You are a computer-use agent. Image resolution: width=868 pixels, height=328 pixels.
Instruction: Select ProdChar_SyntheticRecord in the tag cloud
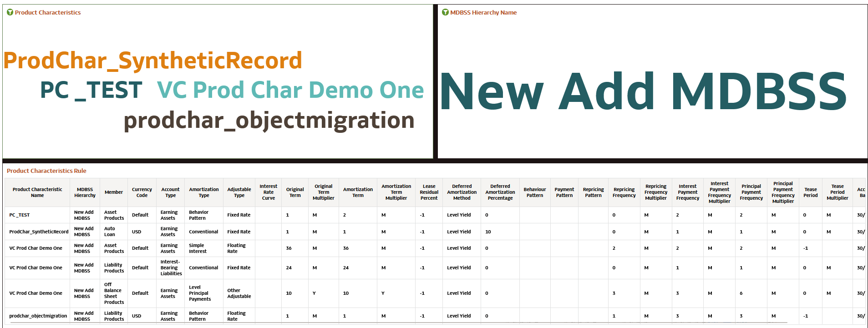(153, 61)
